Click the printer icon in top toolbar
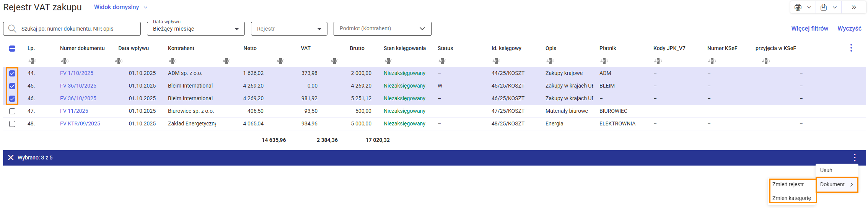 (798, 7)
